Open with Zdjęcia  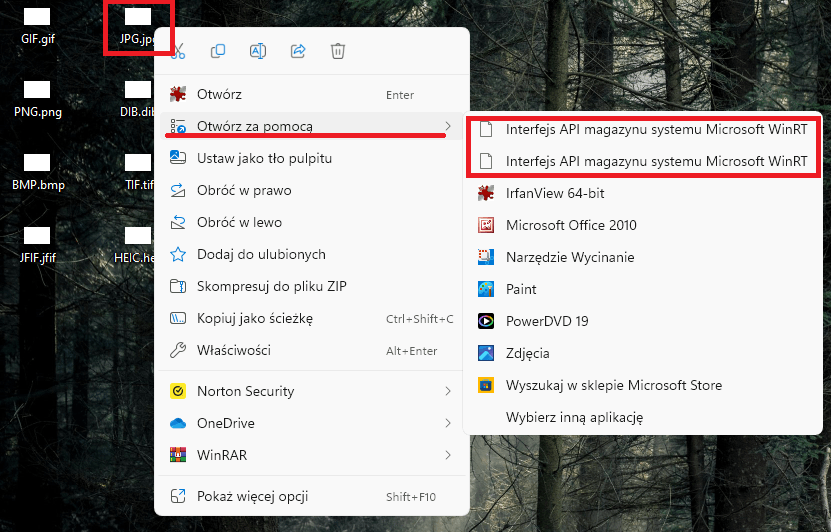pyautogui.click(x=643, y=353)
